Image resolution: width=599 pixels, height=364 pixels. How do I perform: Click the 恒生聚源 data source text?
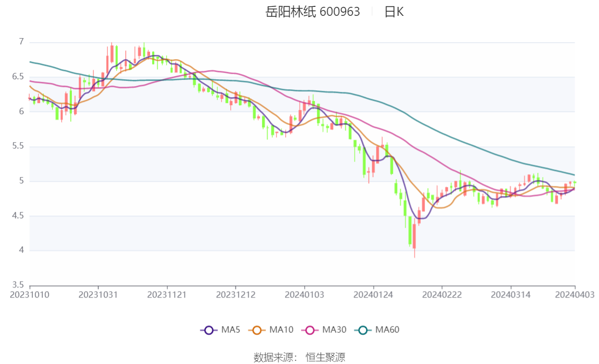(x=325, y=358)
